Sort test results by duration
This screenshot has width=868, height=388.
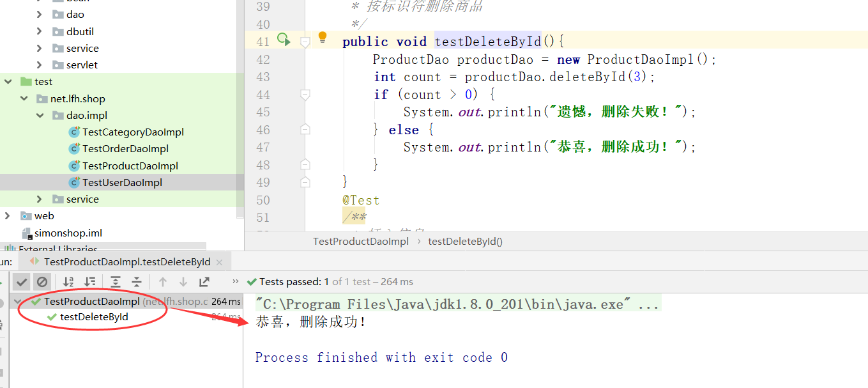click(90, 282)
